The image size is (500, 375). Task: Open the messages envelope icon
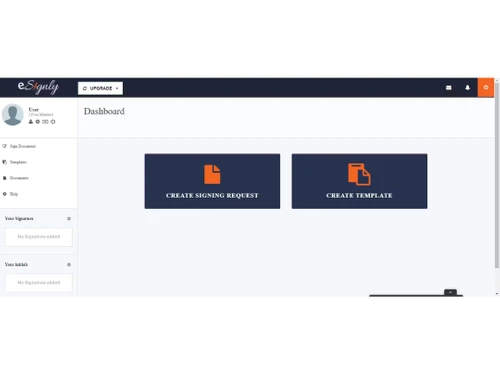coord(449,88)
